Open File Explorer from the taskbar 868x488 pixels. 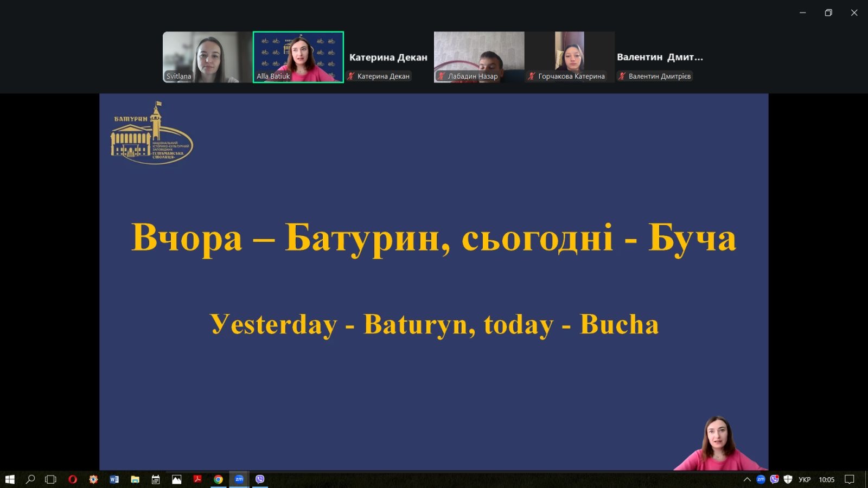tap(135, 479)
